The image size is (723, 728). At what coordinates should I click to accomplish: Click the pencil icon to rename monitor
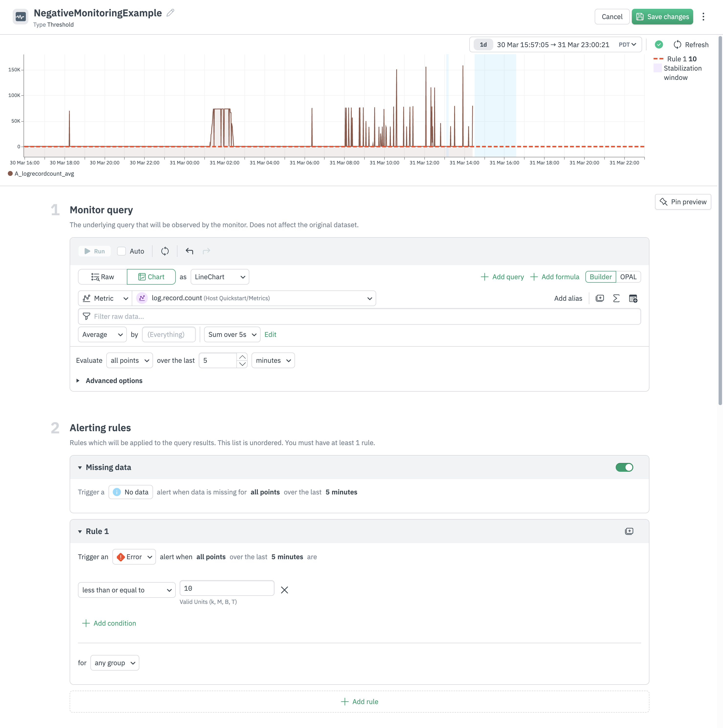(170, 13)
